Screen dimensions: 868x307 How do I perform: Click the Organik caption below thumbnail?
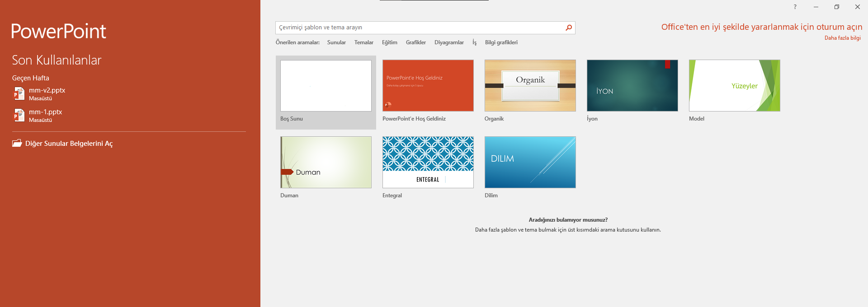coord(494,119)
